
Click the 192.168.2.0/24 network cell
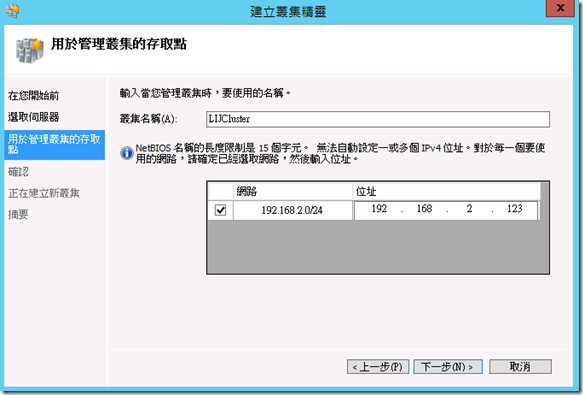[x=292, y=211]
